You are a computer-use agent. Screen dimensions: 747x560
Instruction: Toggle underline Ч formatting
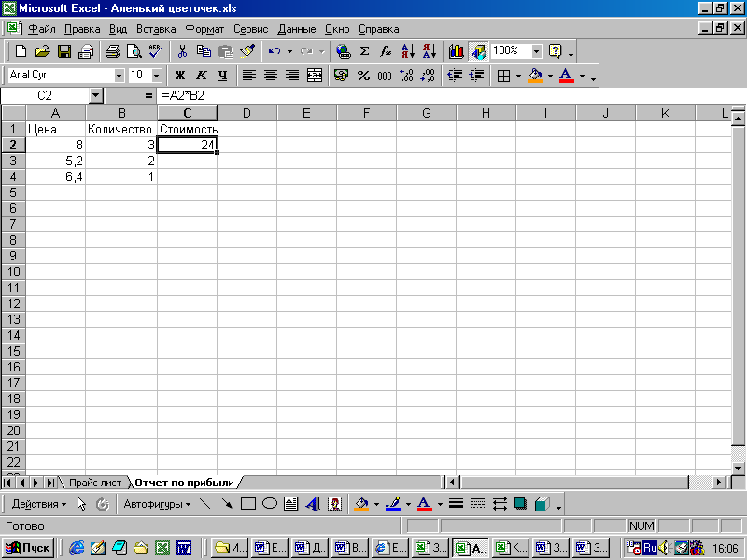tap(222, 76)
